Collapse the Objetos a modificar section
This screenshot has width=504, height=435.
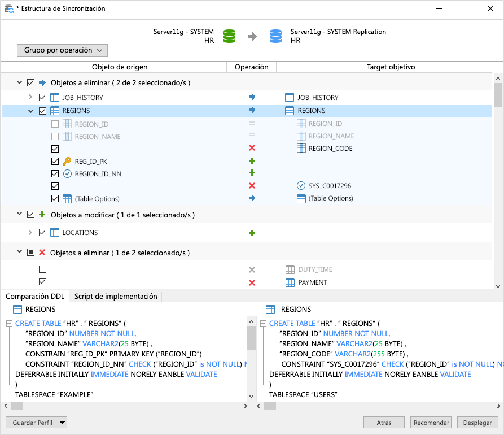(19, 215)
